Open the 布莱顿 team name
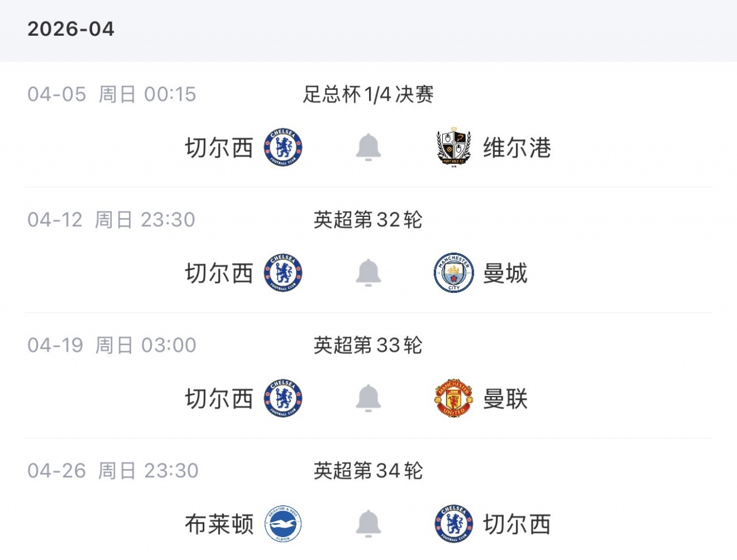This screenshot has height=560, width=737. click(x=219, y=524)
